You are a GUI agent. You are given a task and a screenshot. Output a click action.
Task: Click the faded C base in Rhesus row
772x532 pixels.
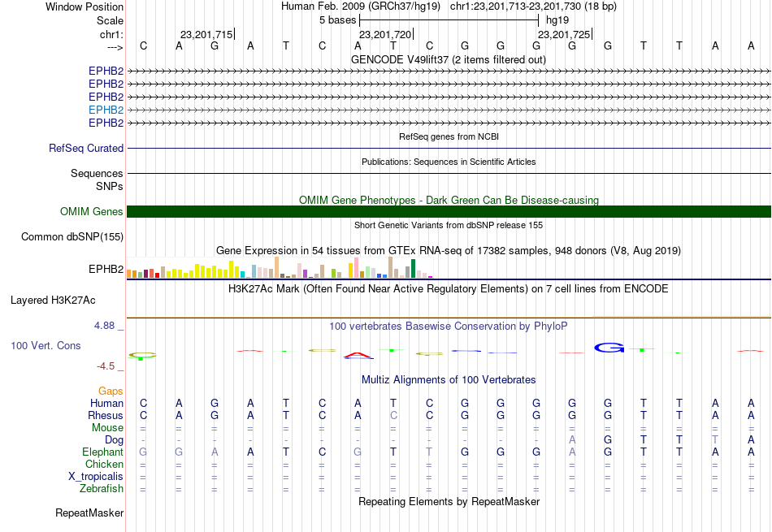[x=393, y=415]
